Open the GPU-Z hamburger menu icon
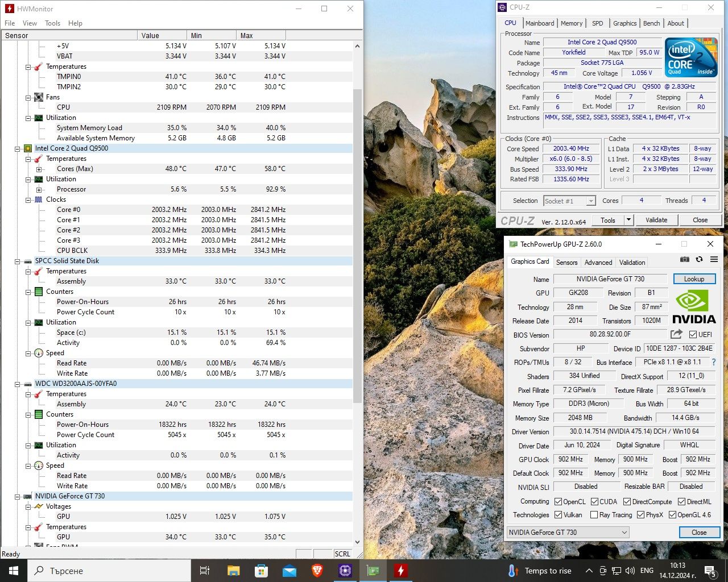The height and width of the screenshot is (582, 728). (714, 259)
